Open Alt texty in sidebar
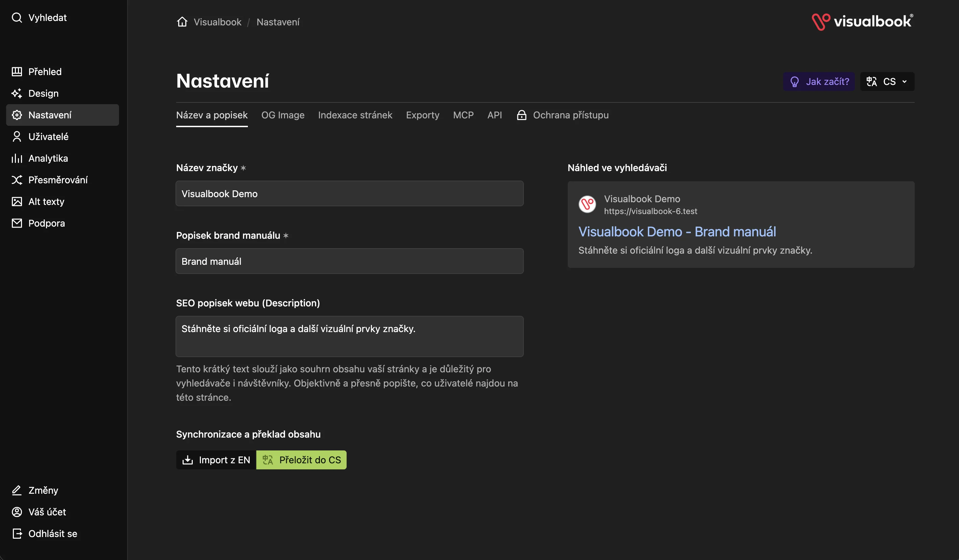 (63, 202)
